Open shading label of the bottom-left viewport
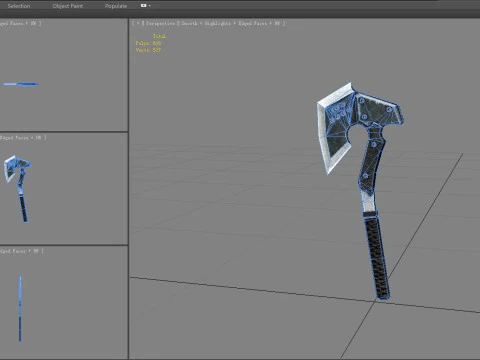The height and width of the screenshot is (360, 480). click(21, 251)
